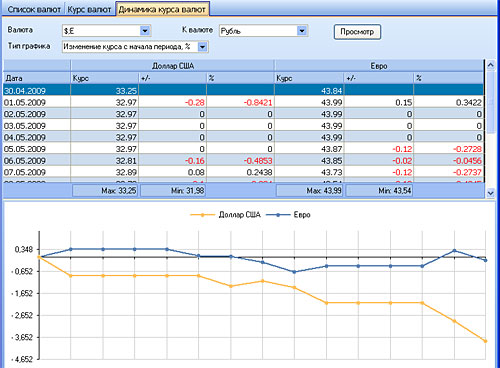Viewport: 500px width, 368px height.
Task: Click Курс header under Евро
Action: point(309,78)
